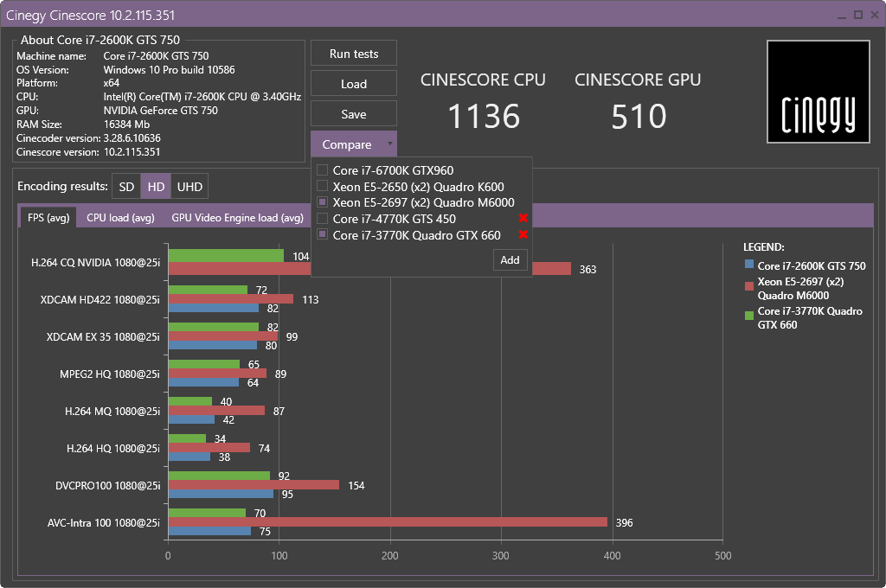
Task: Click 'MPEG2 HQ 1080@25i' label
Action: (110, 374)
